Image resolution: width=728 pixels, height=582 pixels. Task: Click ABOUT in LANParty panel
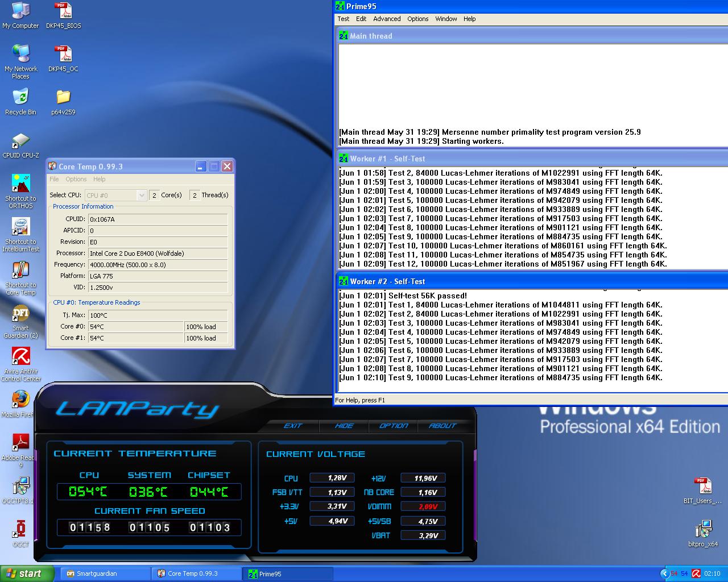coord(442,425)
